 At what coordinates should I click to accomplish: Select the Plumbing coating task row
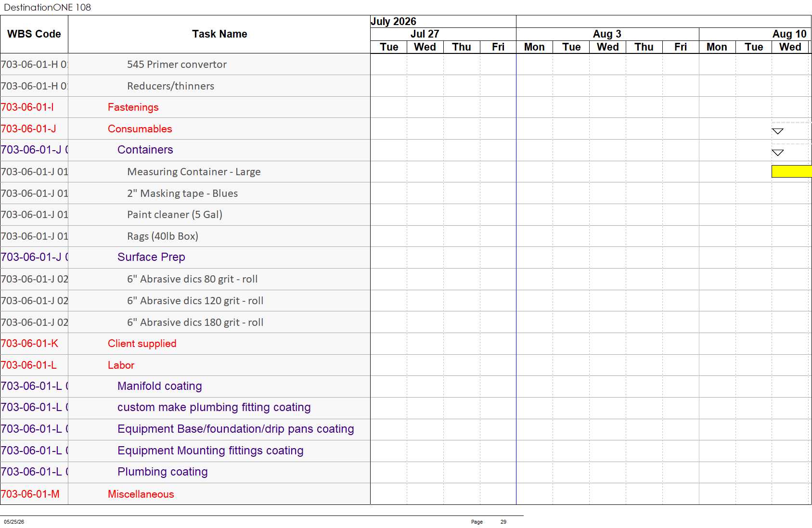pyautogui.click(x=185, y=472)
